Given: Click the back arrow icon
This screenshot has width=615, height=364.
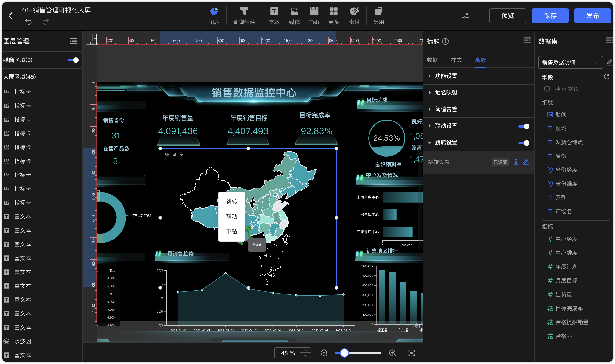Looking at the screenshot, I should [x=11, y=16].
